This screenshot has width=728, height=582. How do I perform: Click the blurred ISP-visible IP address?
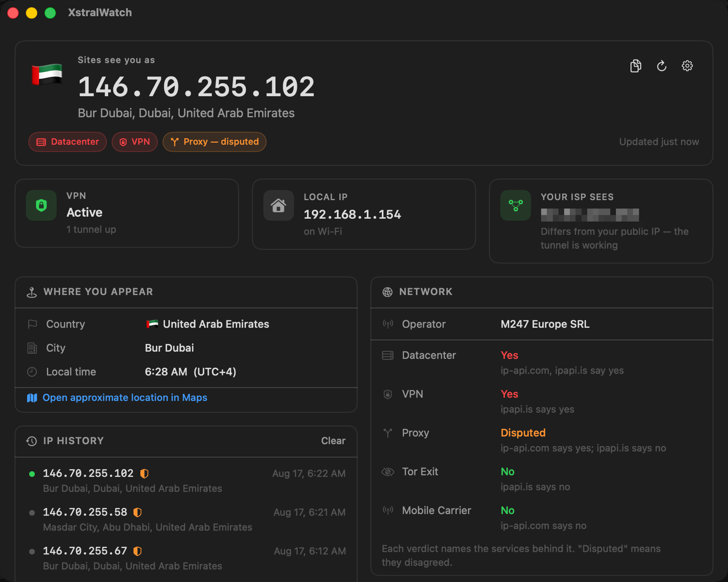click(590, 215)
